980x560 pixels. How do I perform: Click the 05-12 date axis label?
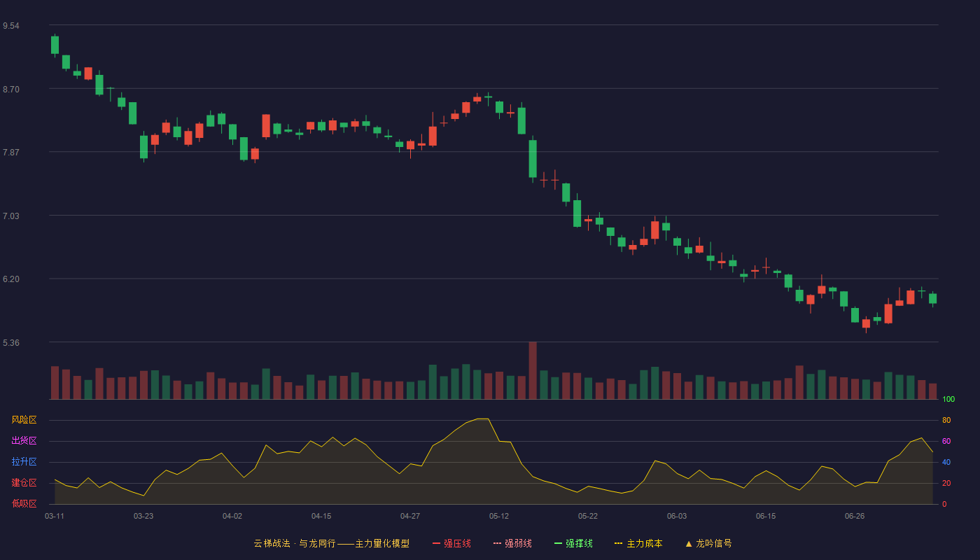[x=499, y=516]
